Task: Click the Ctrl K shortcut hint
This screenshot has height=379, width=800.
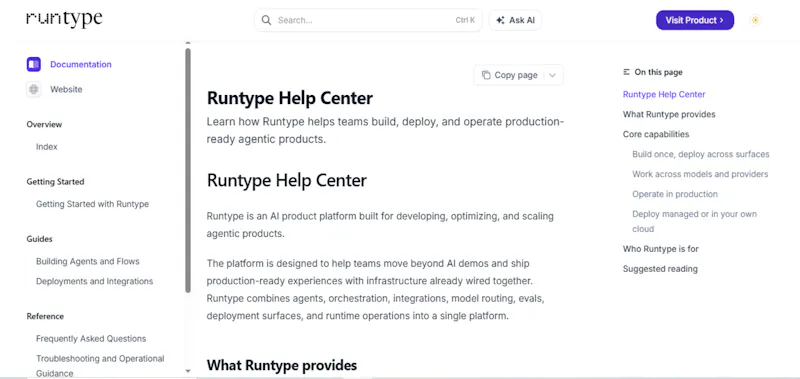Action: pyautogui.click(x=465, y=20)
